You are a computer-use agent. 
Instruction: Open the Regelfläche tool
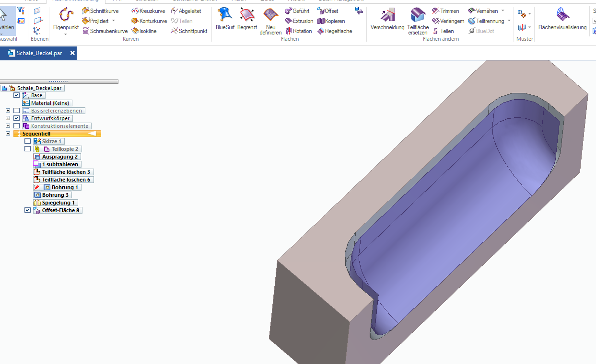(335, 31)
